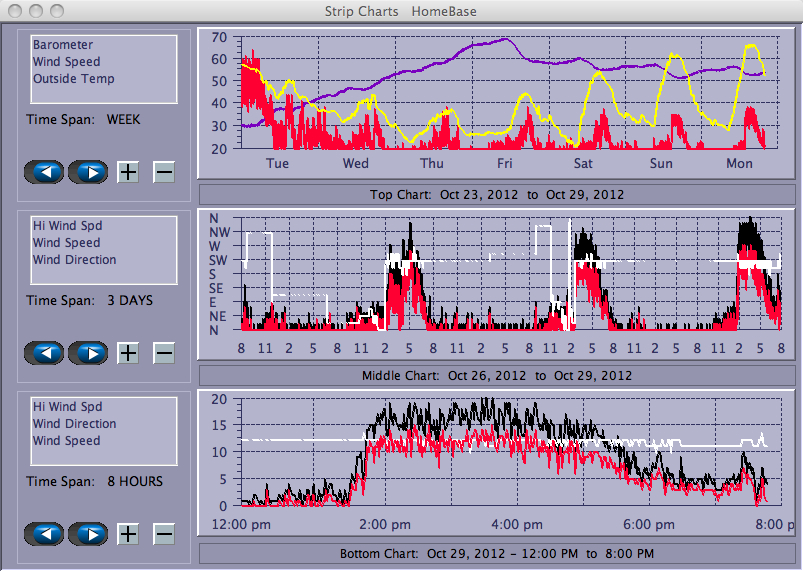The height and width of the screenshot is (571, 803).
Task: Advance the middle chart with forward arrow
Action: click(88, 353)
